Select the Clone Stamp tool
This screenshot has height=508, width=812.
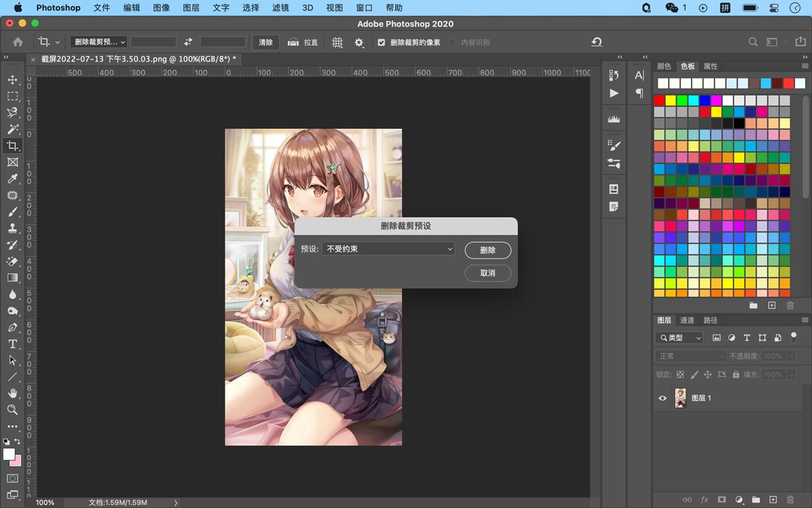[x=12, y=228]
